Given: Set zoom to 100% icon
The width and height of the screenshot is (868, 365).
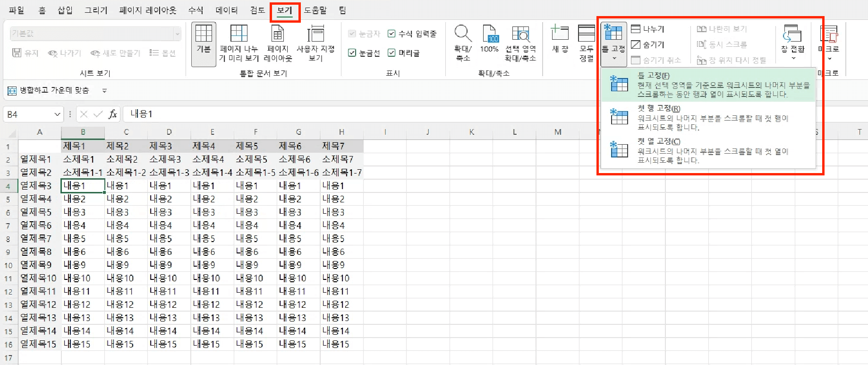Looking at the screenshot, I should tap(489, 34).
